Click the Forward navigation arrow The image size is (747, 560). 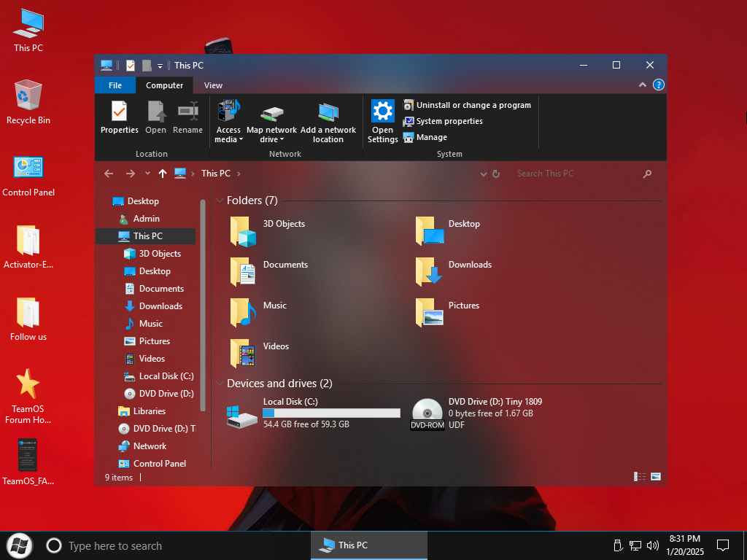tap(130, 174)
